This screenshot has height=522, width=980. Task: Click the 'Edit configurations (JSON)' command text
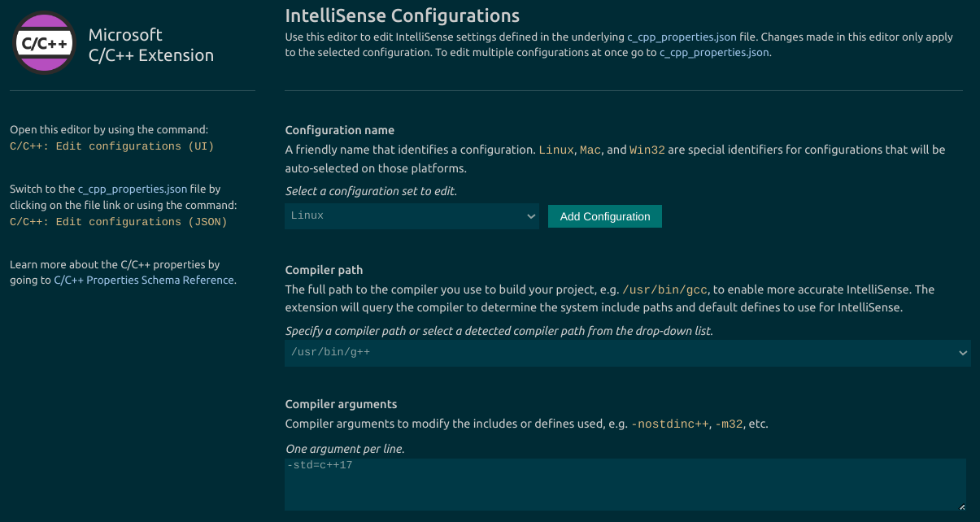[118, 222]
